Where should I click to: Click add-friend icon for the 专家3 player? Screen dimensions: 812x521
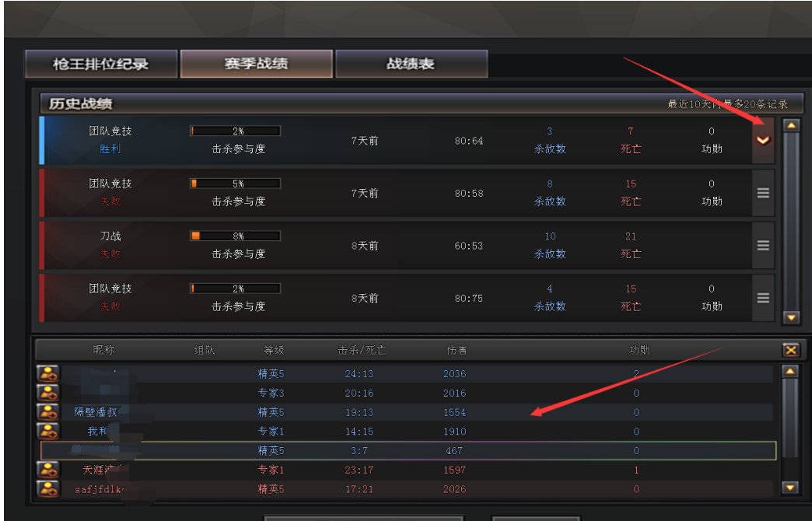[x=48, y=393]
